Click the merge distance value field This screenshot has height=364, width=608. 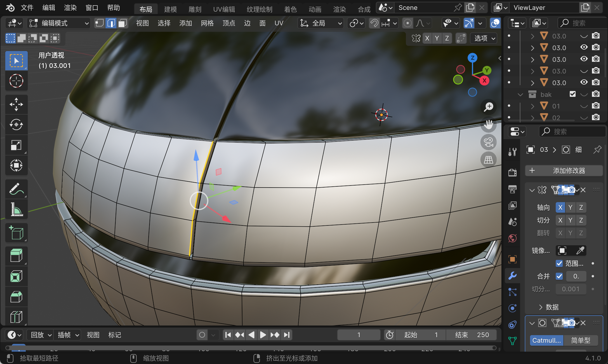pos(576,276)
